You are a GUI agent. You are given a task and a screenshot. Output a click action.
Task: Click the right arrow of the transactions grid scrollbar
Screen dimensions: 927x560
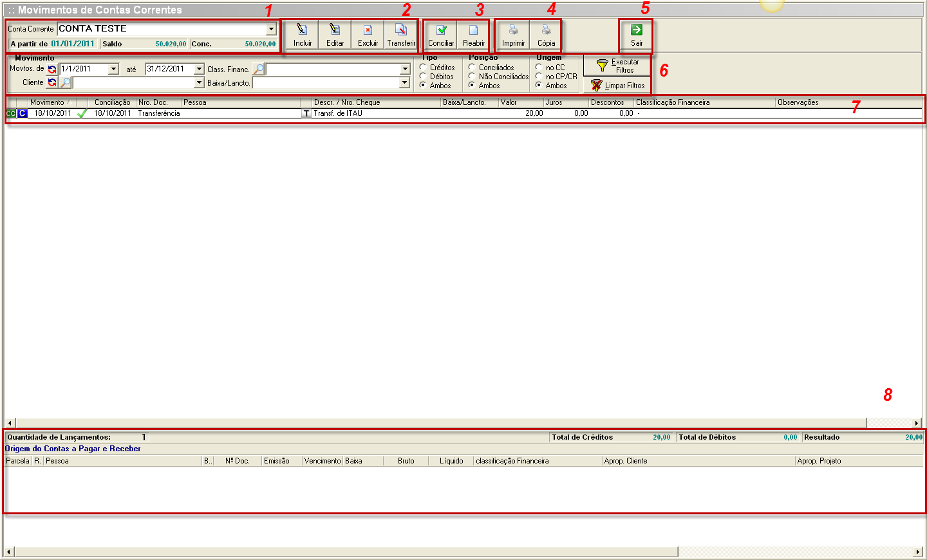[917, 423]
